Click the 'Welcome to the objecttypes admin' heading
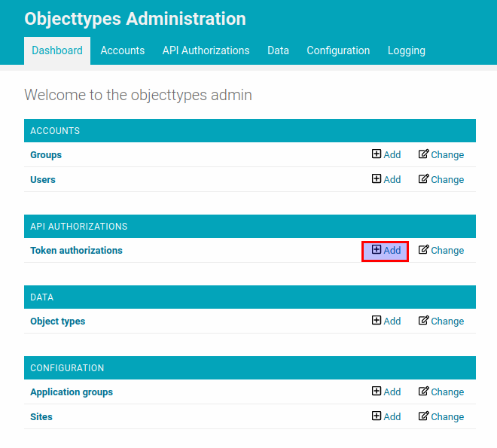497x448 pixels. pyautogui.click(x=139, y=95)
